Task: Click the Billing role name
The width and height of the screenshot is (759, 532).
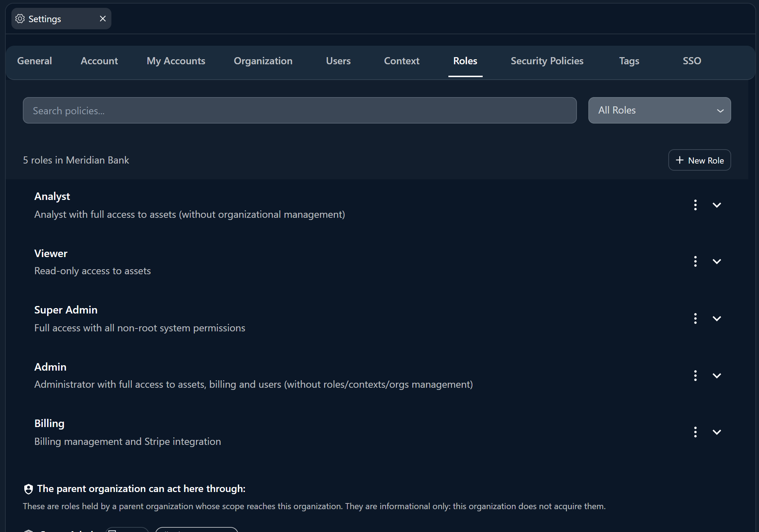Action: pyautogui.click(x=49, y=423)
